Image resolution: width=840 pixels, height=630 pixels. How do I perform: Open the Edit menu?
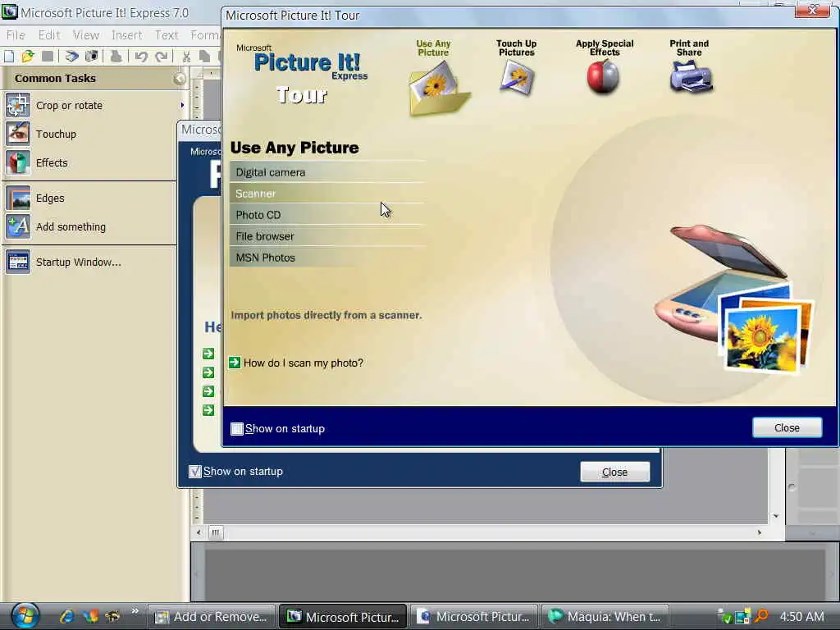[x=48, y=34]
